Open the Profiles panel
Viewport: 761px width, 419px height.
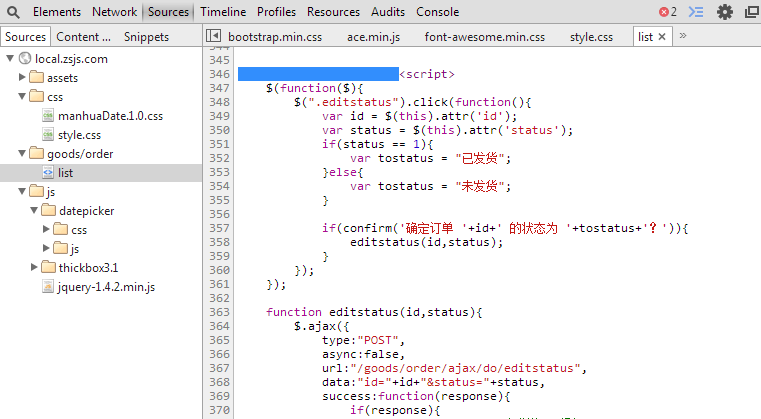point(276,12)
